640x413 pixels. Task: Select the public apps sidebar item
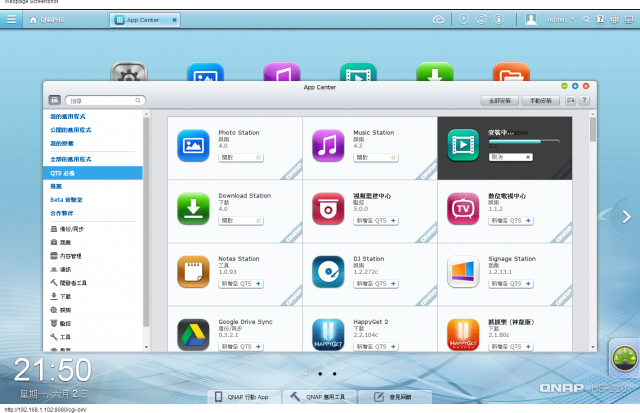coord(71,130)
